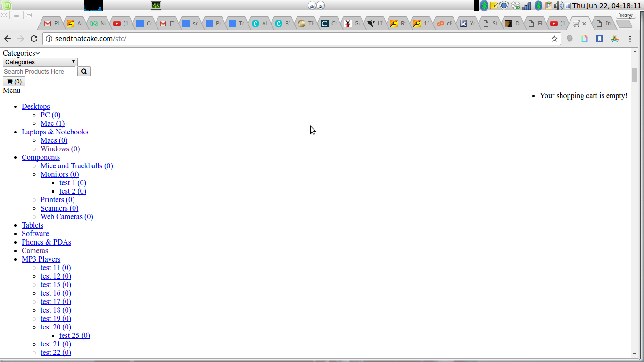Open the Dropbox tray icon
This screenshot has width=644, height=362.
515,6
